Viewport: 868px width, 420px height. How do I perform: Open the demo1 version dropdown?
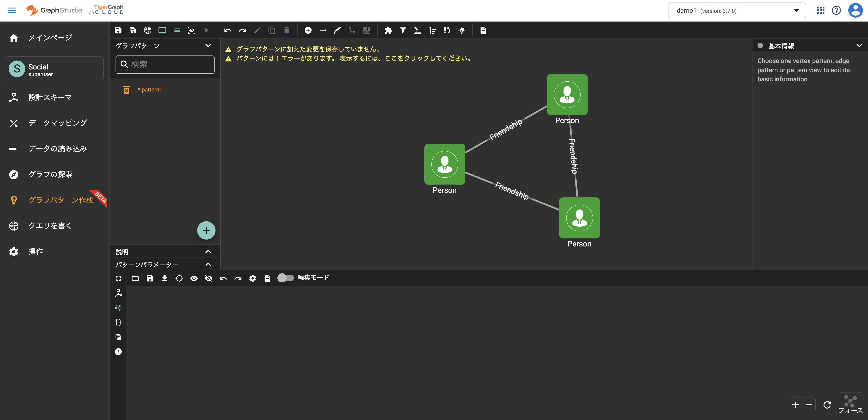[737, 11]
